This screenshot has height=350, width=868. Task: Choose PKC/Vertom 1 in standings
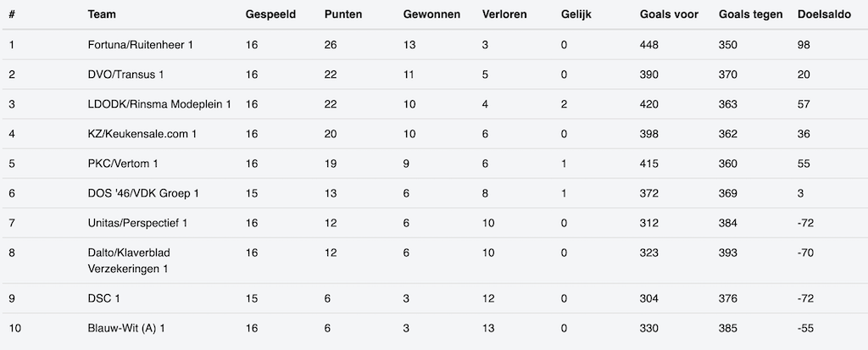125,164
